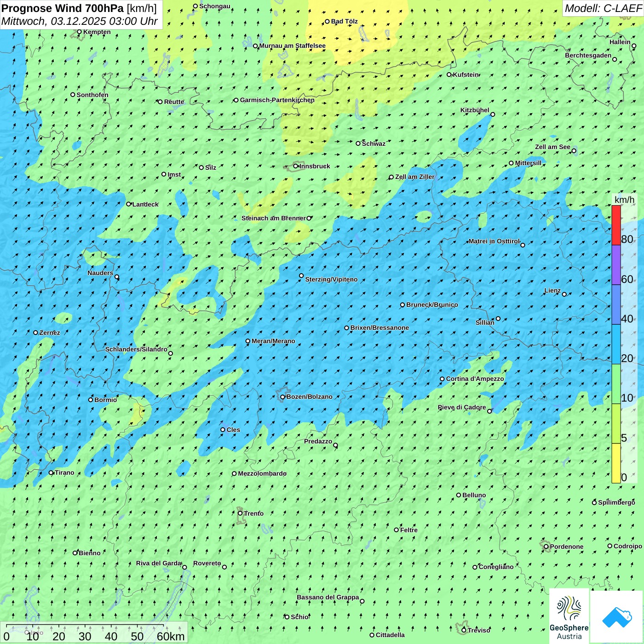644x644 pixels.
Task: Click the Conegliano label
Action: pos(496,567)
